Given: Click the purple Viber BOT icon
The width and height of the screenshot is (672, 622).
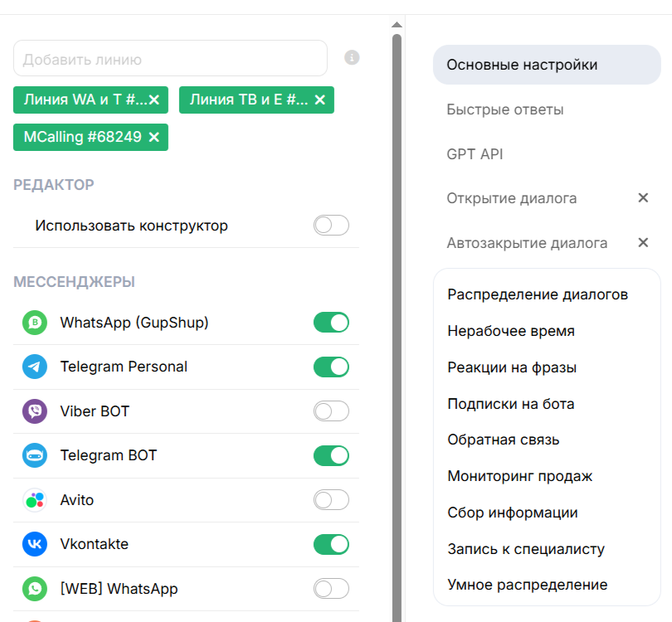Looking at the screenshot, I should click(35, 411).
